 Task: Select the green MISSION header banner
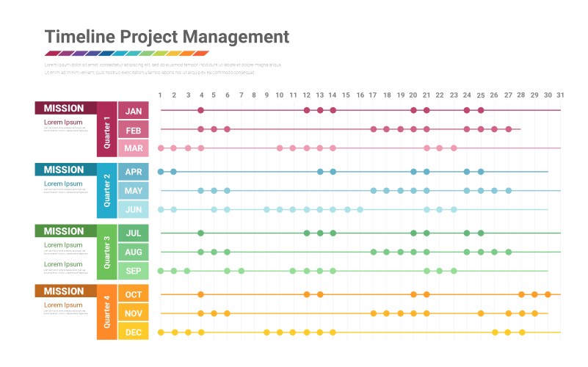pyautogui.click(x=66, y=231)
